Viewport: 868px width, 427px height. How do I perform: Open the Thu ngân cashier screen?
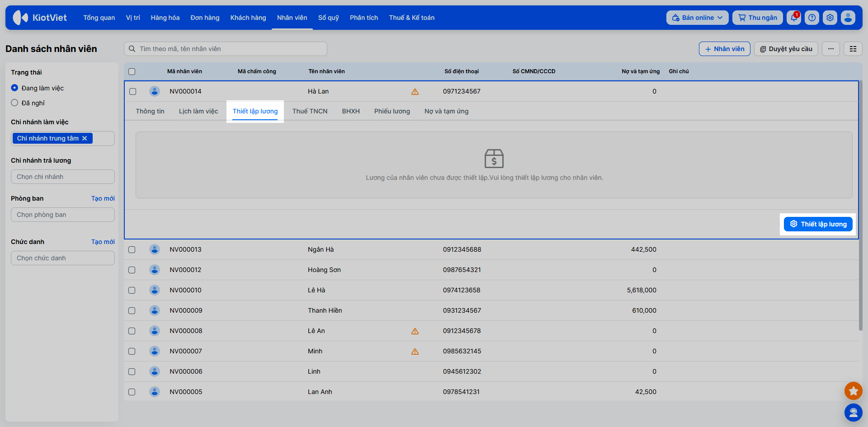[x=758, y=18]
